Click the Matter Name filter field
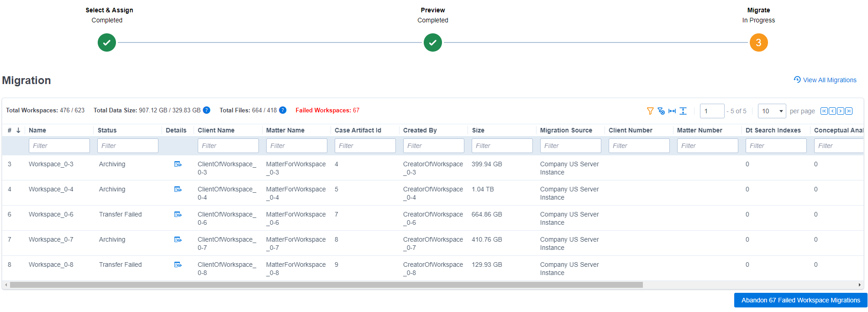The width and height of the screenshot is (868, 312). pos(297,146)
